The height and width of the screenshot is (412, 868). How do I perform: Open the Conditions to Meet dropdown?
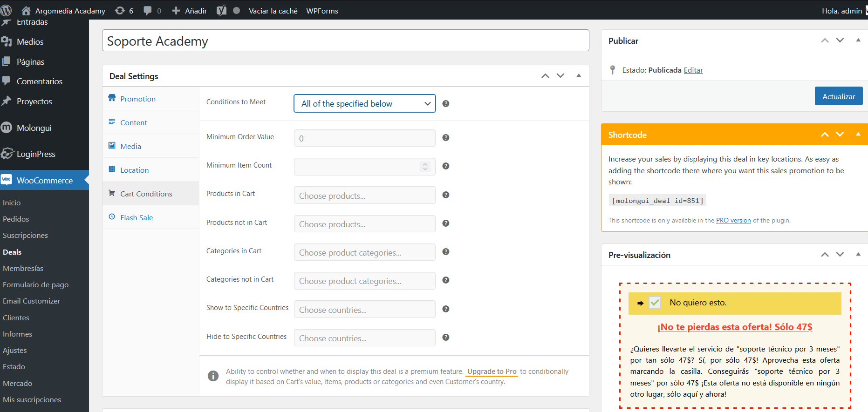pyautogui.click(x=364, y=104)
